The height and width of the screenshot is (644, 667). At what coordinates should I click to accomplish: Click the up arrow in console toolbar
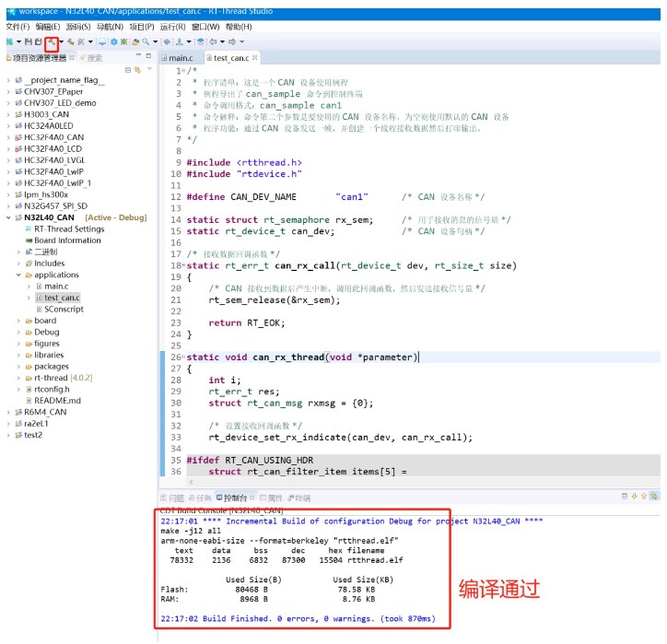(x=644, y=496)
